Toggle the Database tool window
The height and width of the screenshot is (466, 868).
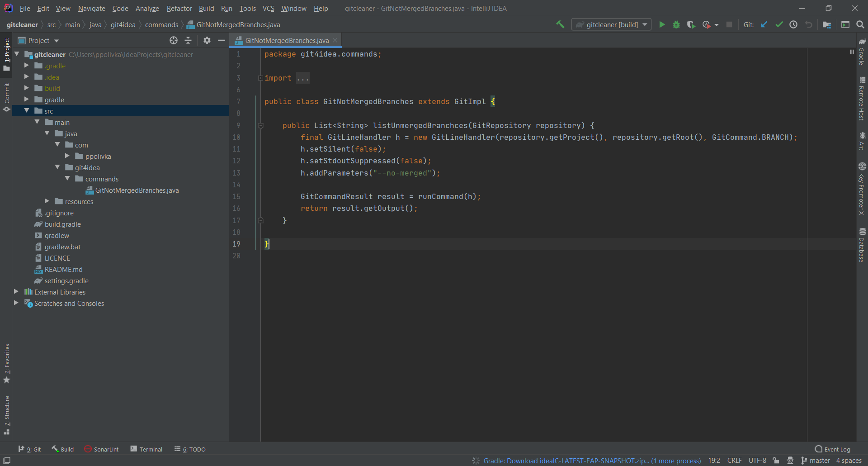862,245
